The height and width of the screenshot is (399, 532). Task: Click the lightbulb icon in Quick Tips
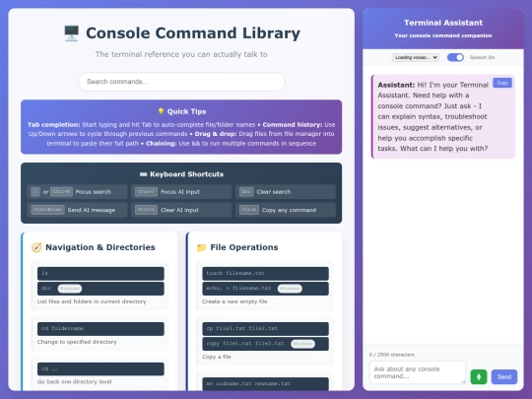click(x=161, y=111)
